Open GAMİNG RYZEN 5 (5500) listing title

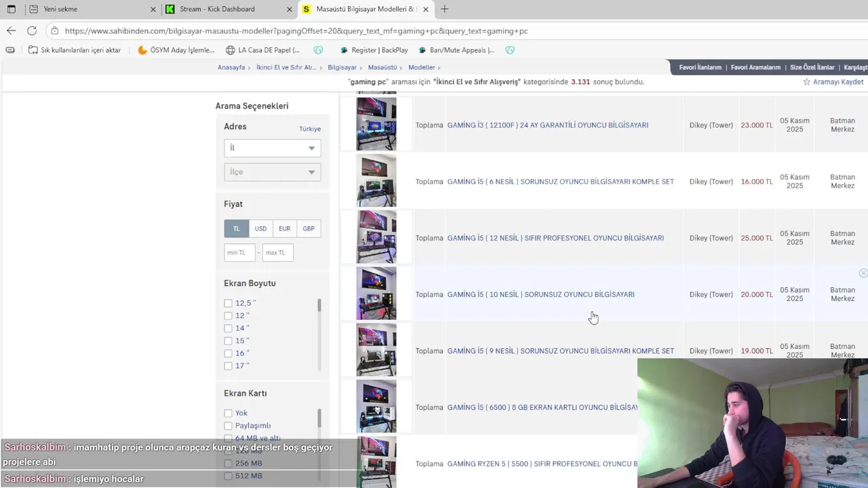point(542,464)
